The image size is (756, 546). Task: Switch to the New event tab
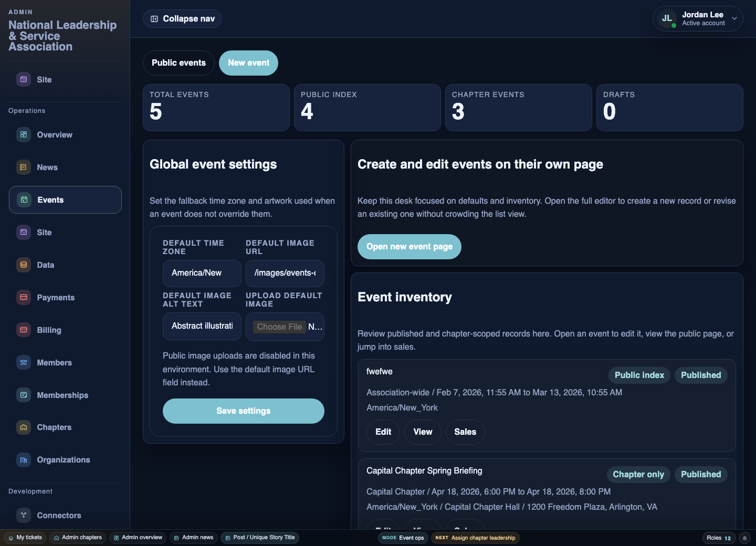pos(248,63)
